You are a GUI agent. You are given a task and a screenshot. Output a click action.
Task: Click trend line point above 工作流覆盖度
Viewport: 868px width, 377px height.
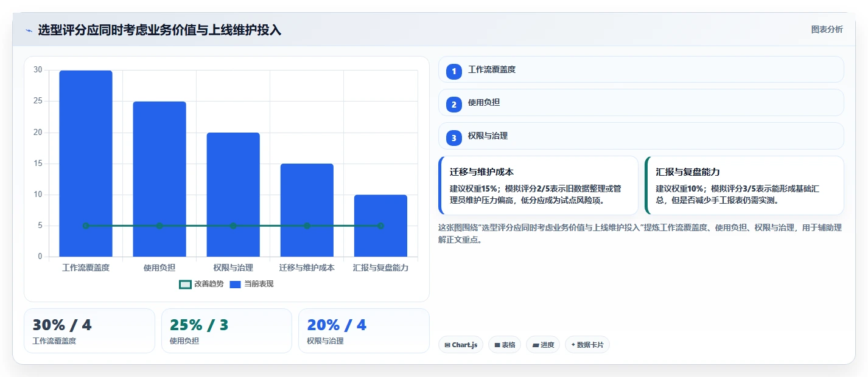click(86, 226)
